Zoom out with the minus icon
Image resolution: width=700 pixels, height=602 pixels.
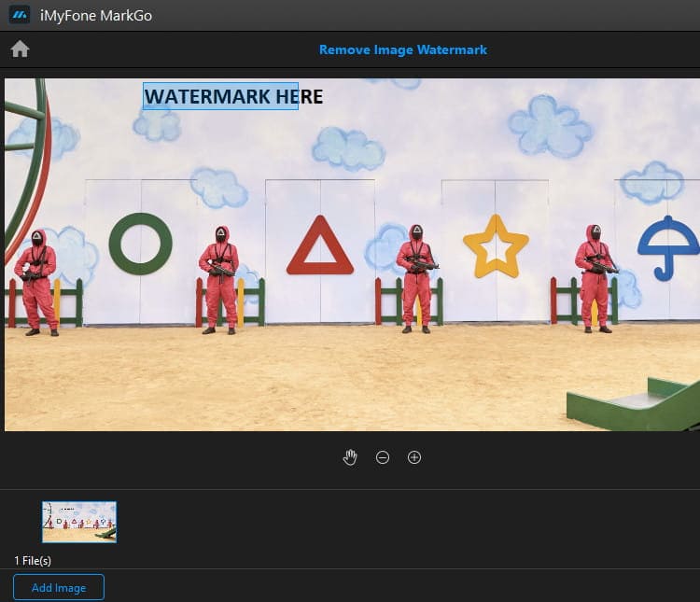(x=383, y=457)
